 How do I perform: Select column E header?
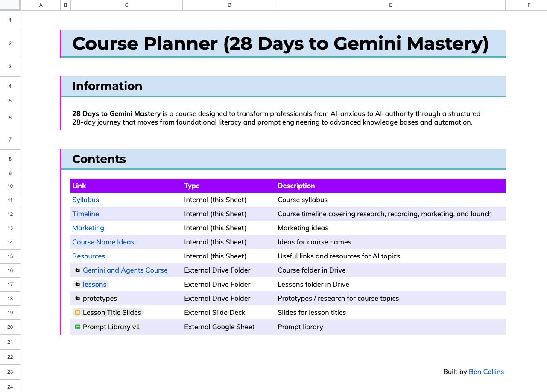pyautogui.click(x=390, y=5)
